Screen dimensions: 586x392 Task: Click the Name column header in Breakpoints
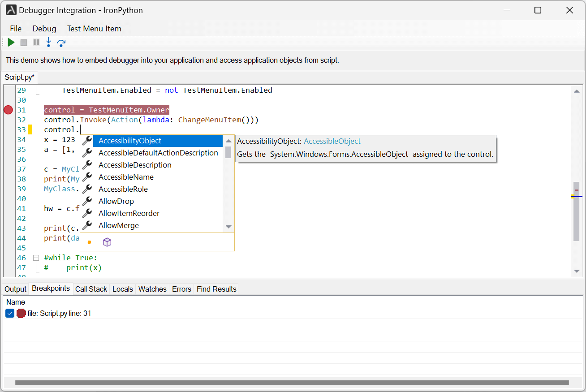pos(16,302)
